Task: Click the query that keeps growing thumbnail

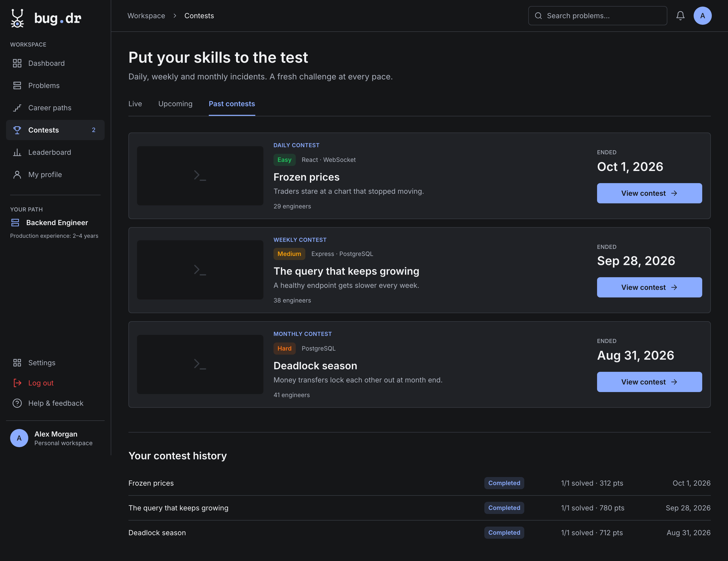Action: click(x=200, y=270)
